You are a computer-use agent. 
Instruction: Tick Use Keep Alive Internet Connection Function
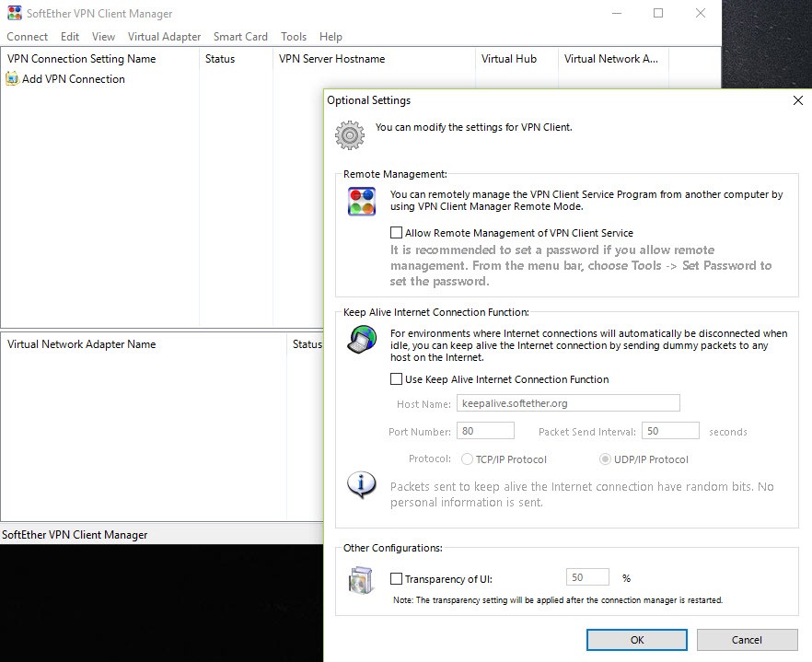click(x=396, y=379)
